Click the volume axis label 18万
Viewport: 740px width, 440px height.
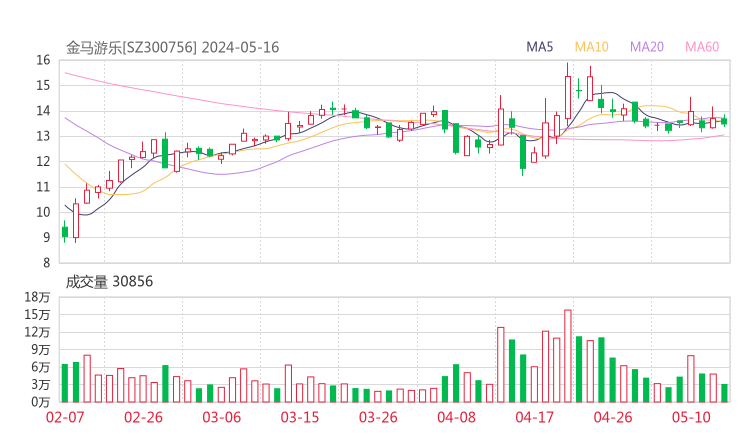tap(37, 297)
